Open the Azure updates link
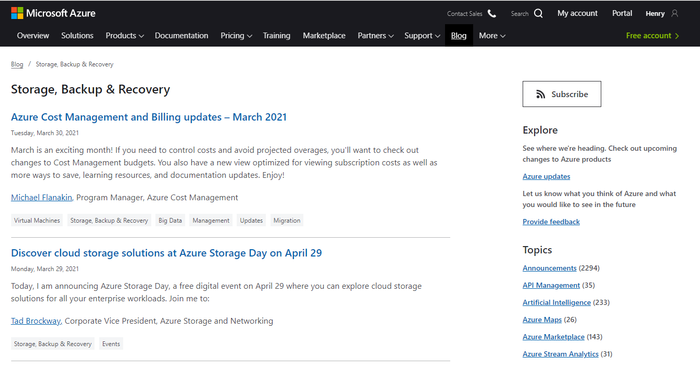700x367 pixels. pos(546,176)
